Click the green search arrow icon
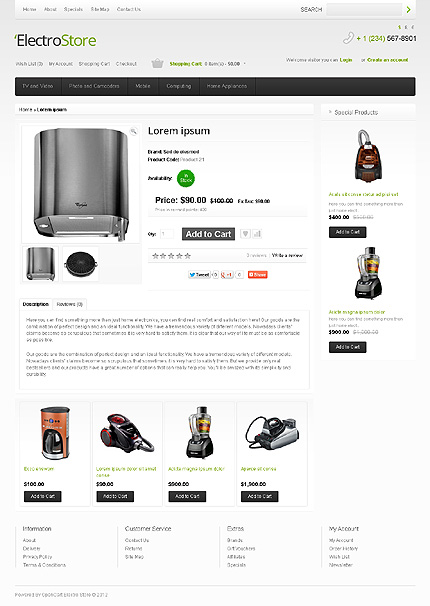The height and width of the screenshot is (606, 430). click(408, 9)
